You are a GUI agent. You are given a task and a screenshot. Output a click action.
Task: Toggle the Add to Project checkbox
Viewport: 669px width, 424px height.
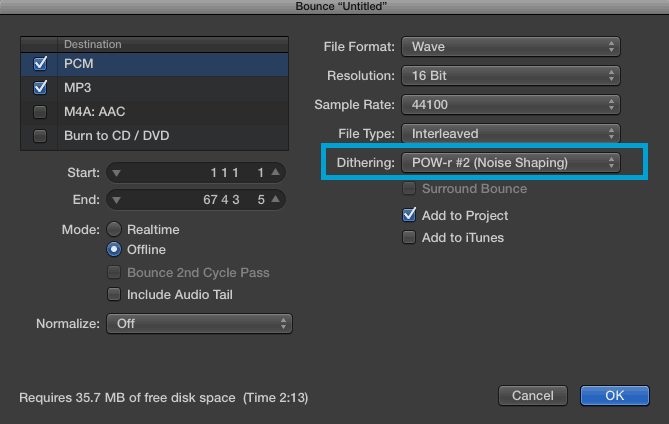409,215
